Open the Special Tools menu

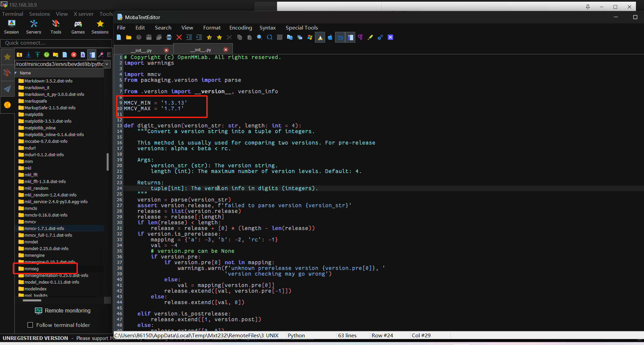pyautogui.click(x=302, y=28)
